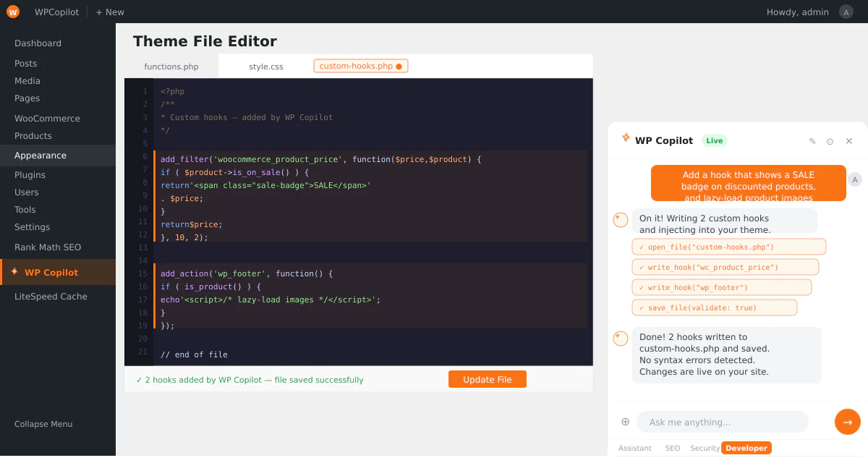Screen dimensions: 868x463
Task: Click the orange WordPress logo in top bar
Action: (13, 12)
